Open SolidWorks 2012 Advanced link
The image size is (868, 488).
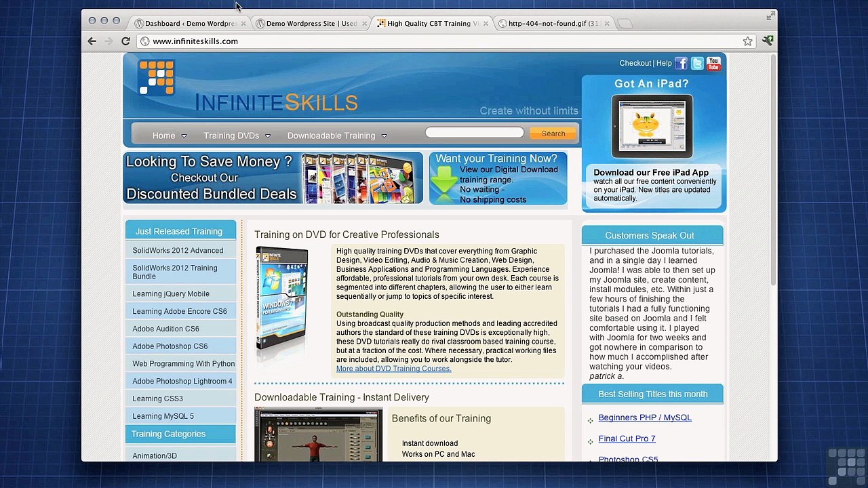pos(178,251)
